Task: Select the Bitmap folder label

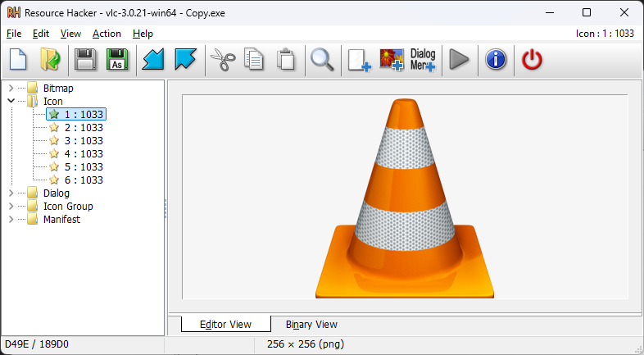Action: 58,88
